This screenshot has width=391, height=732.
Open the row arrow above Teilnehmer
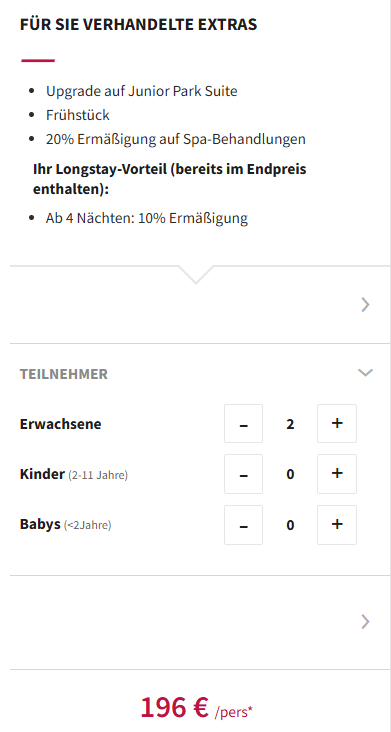pos(365,305)
